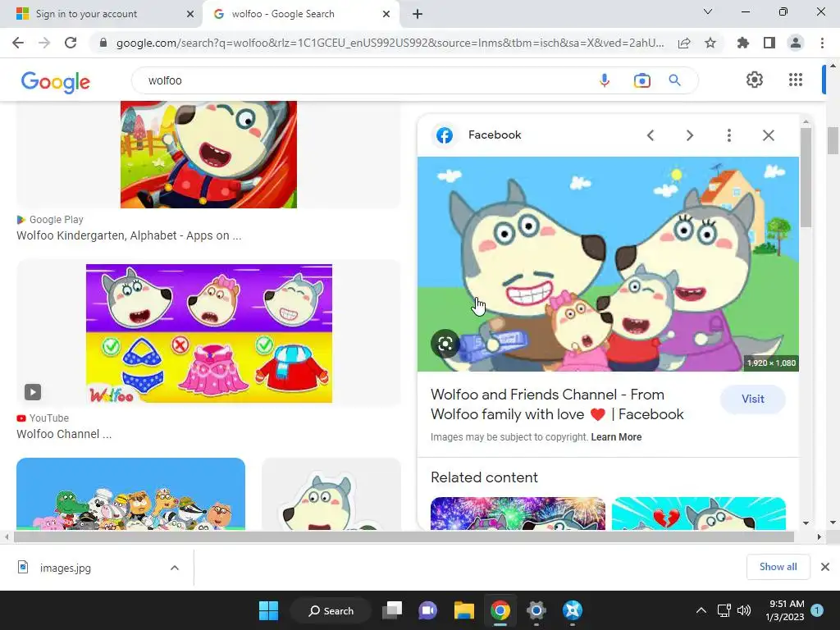Image resolution: width=840 pixels, height=630 pixels.
Task: Expand the images.jpg download options
Action: pos(174,568)
